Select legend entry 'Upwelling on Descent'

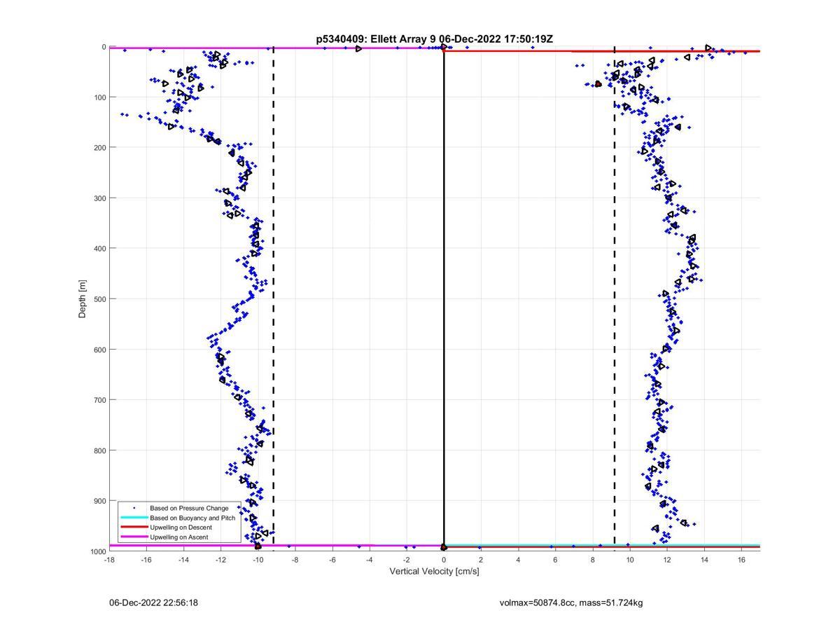(181, 528)
